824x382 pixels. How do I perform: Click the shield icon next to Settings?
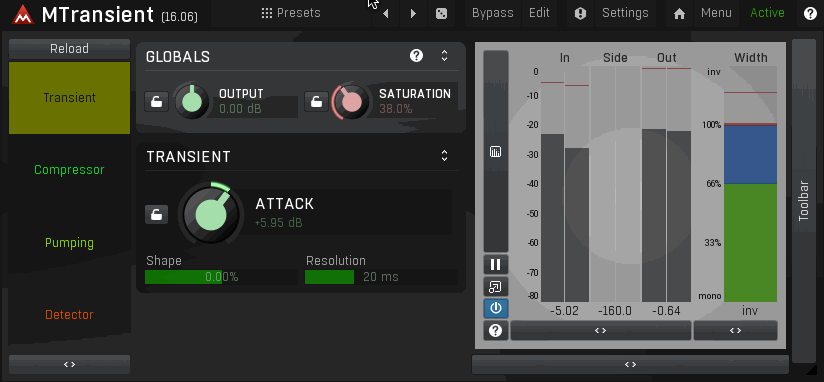tap(580, 13)
